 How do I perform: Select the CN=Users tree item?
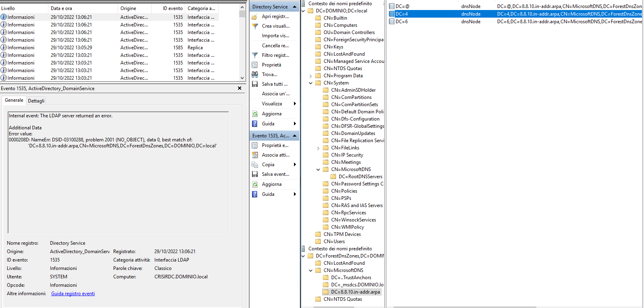tap(334, 242)
